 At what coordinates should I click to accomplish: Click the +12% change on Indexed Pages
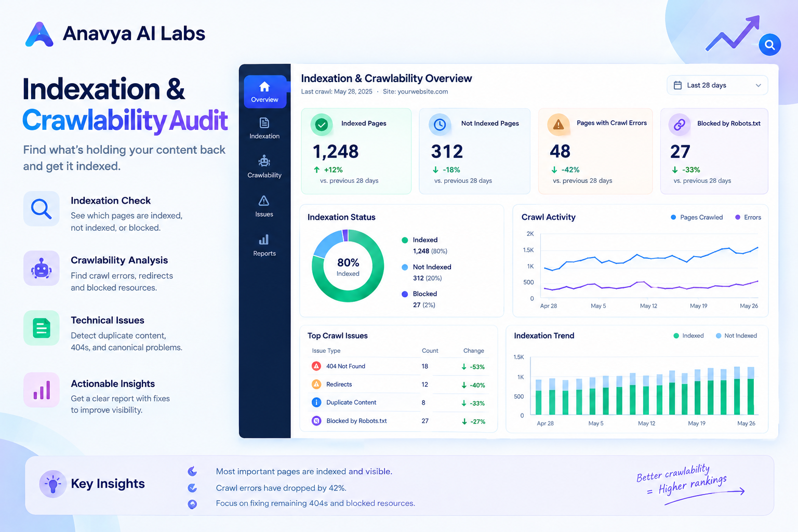pos(328,170)
